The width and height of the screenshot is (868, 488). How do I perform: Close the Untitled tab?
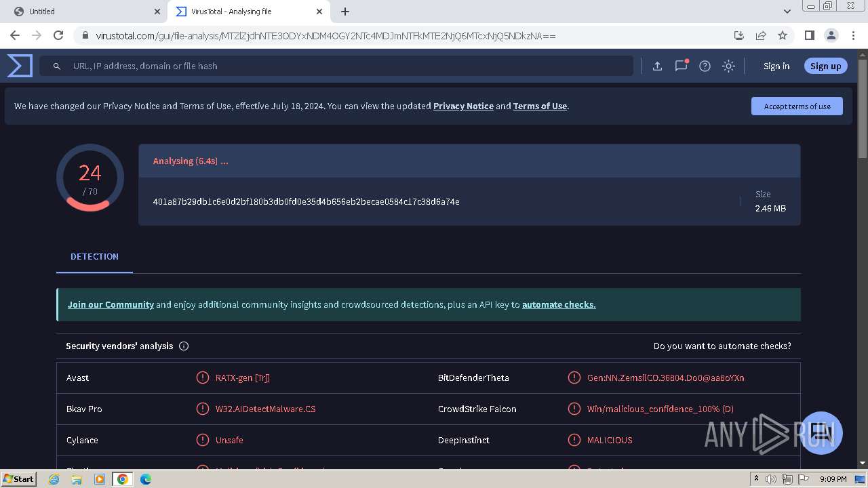pyautogui.click(x=157, y=12)
